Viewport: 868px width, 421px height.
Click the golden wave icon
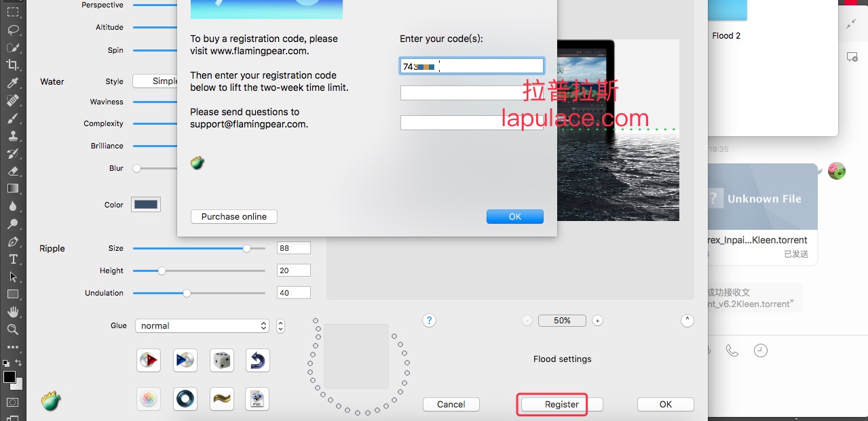tap(222, 399)
